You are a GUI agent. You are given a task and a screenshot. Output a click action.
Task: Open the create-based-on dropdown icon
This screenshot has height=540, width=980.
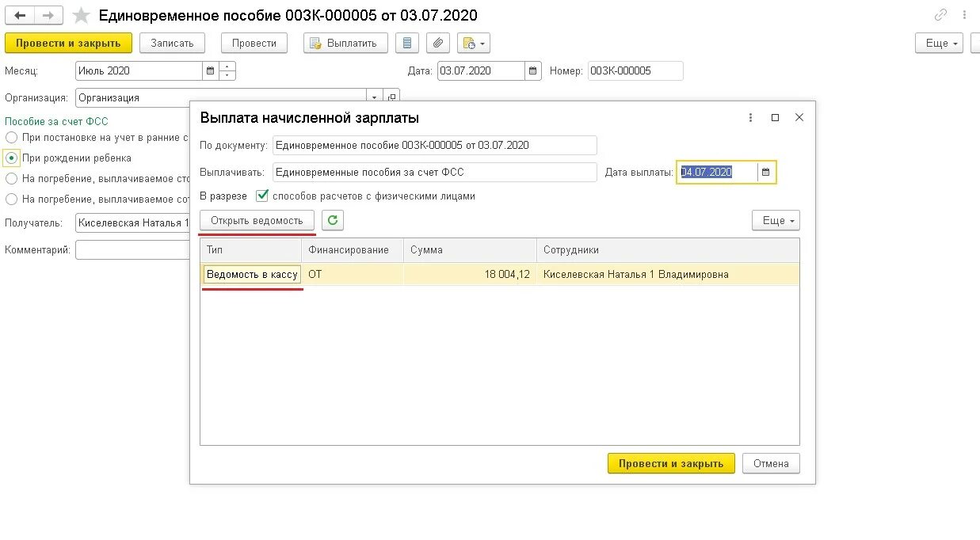point(473,43)
